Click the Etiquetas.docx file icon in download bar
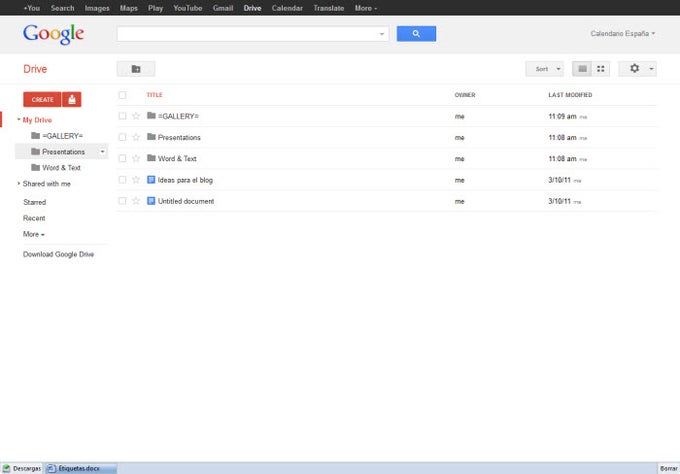This screenshot has height=474, width=680. tap(51, 468)
